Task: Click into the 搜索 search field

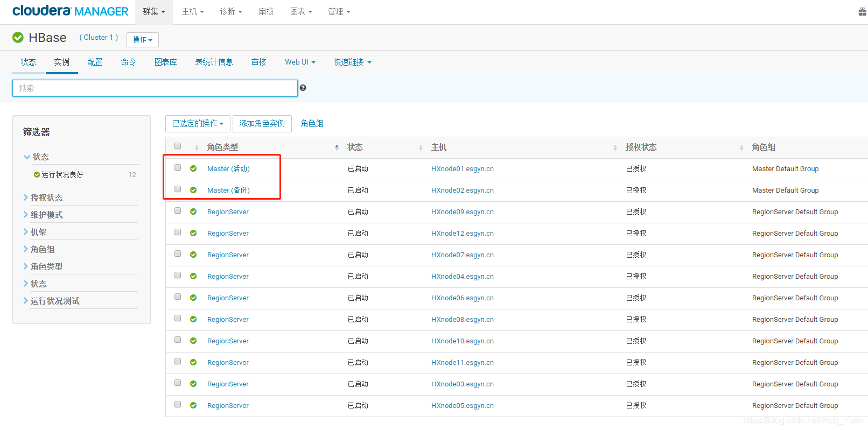Action: [155, 88]
